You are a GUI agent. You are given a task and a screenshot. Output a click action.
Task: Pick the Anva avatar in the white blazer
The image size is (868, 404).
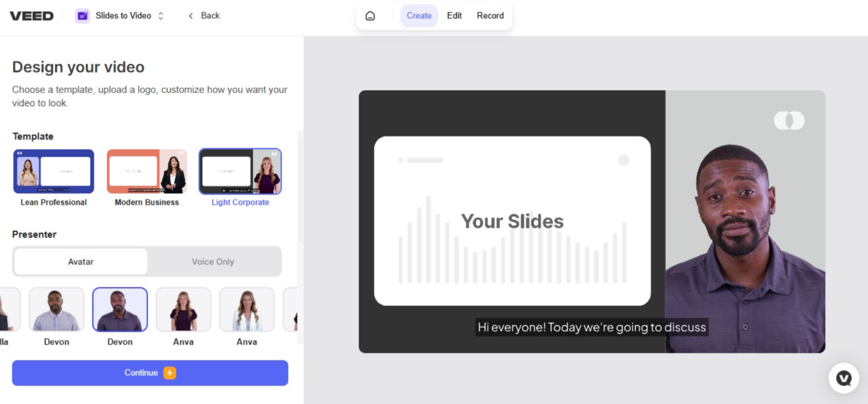click(x=247, y=309)
